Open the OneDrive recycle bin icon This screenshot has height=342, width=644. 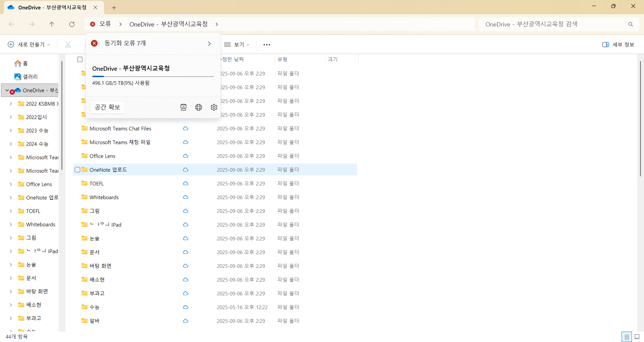(183, 107)
